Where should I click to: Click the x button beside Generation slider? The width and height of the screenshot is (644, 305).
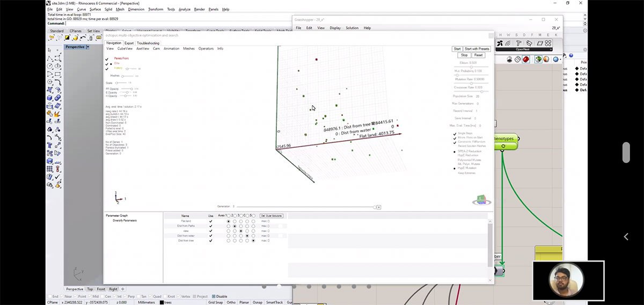click(x=378, y=207)
